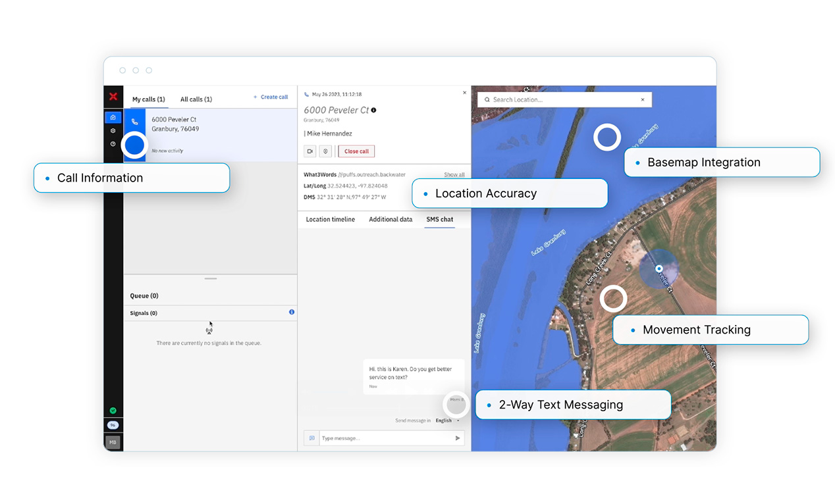Click the Queue (0) header
The height and width of the screenshot is (504, 835).
click(144, 296)
